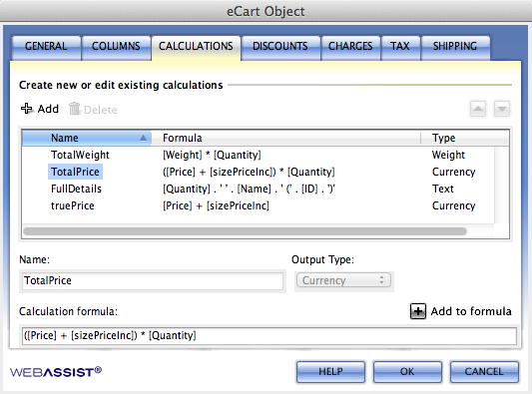Move calculation down with arrow button
Viewport: 532px width, 394px height.
[x=502, y=109]
